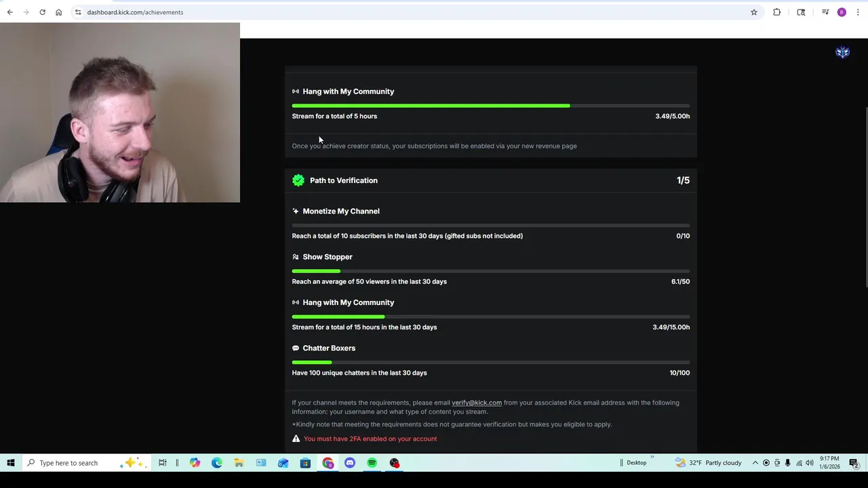
Task: Click the microphone tray icon
Action: click(x=787, y=463)
